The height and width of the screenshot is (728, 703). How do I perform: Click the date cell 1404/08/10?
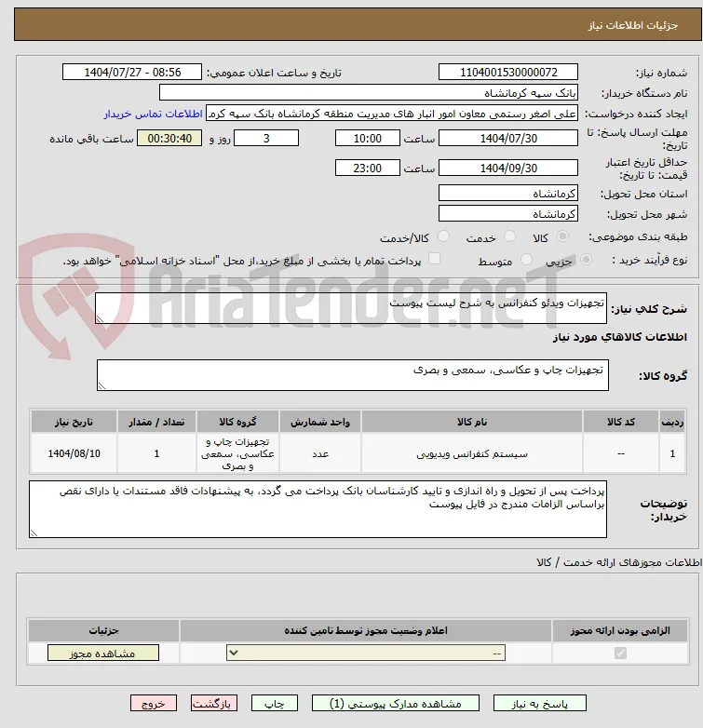[74, 453]
